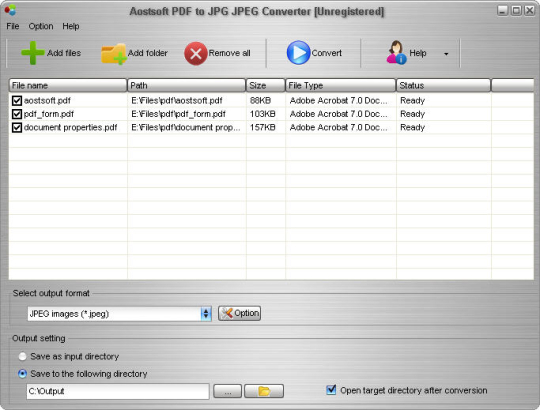Click the Ready status of aostsoft.pdf
Screen dimensions: 540x410
(x=412, y=101)
